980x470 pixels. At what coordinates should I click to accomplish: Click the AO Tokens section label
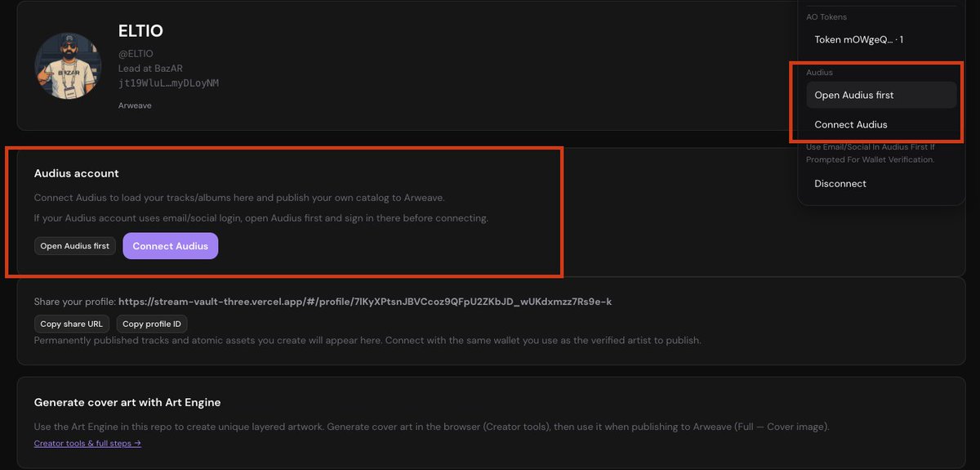pos(826,17)
